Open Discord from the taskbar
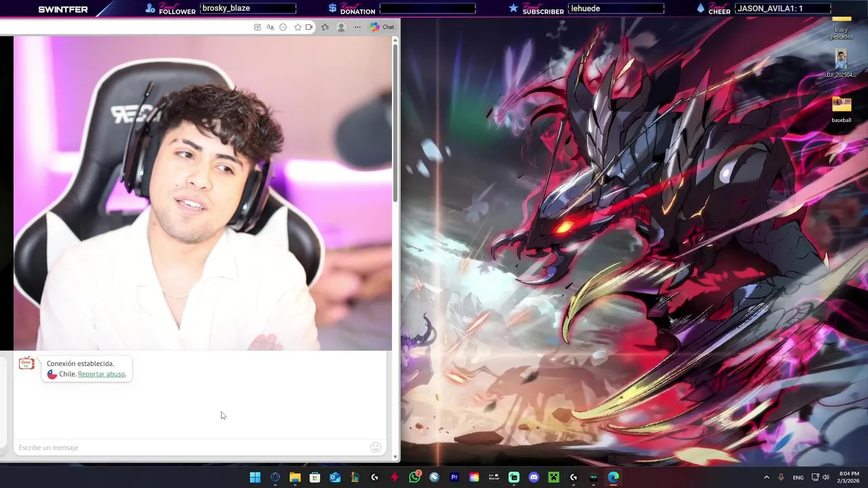Image resolution: width=868 pixels, height=488 pixels. (x=534, y=477)
